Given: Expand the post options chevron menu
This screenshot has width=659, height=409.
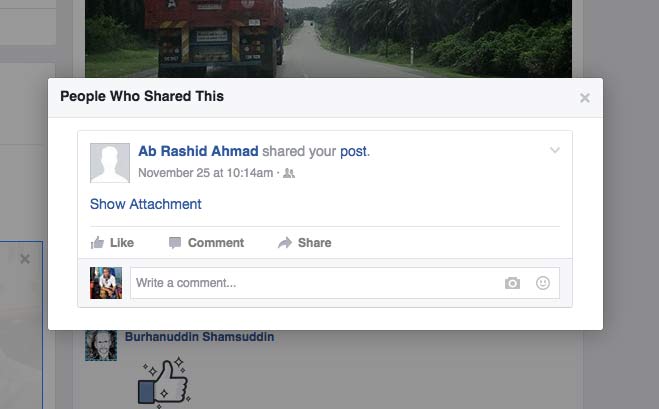Looking at the screenshot, I should [555, 150].
